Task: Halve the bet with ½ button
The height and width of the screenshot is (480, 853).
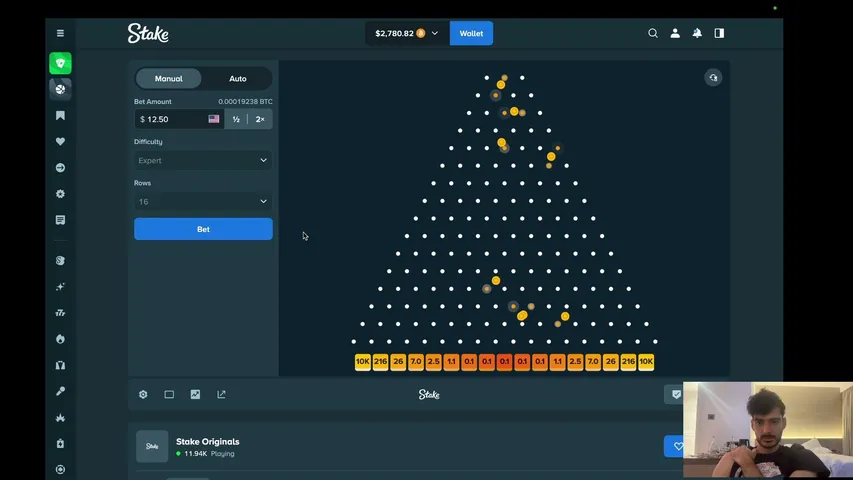Action: tap(236, 119)
